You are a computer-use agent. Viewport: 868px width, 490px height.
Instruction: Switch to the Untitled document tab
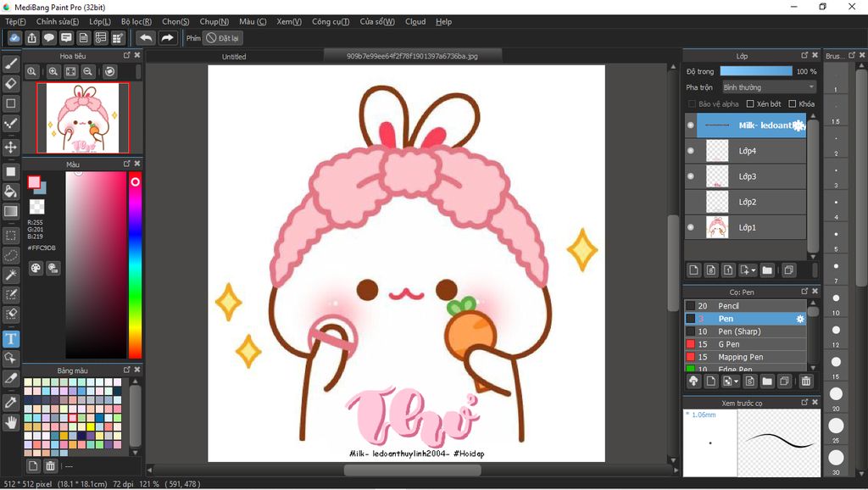click(234, 57)
